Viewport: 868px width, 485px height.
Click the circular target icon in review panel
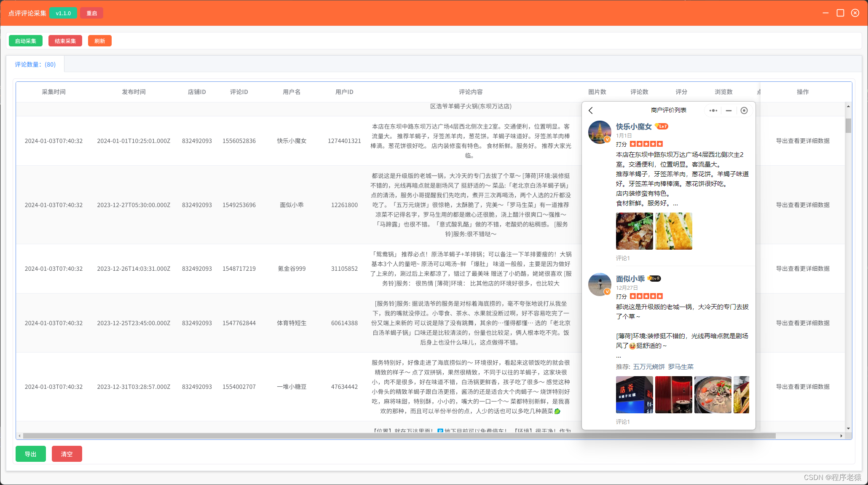click(x=744, y=110)
